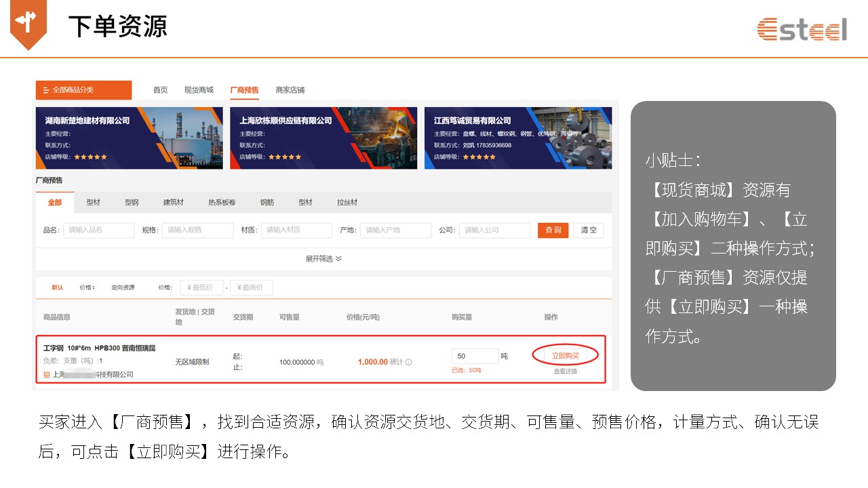Click the Esteel logo on the slide
Screen dimensions: 868x488
(802, 29)
